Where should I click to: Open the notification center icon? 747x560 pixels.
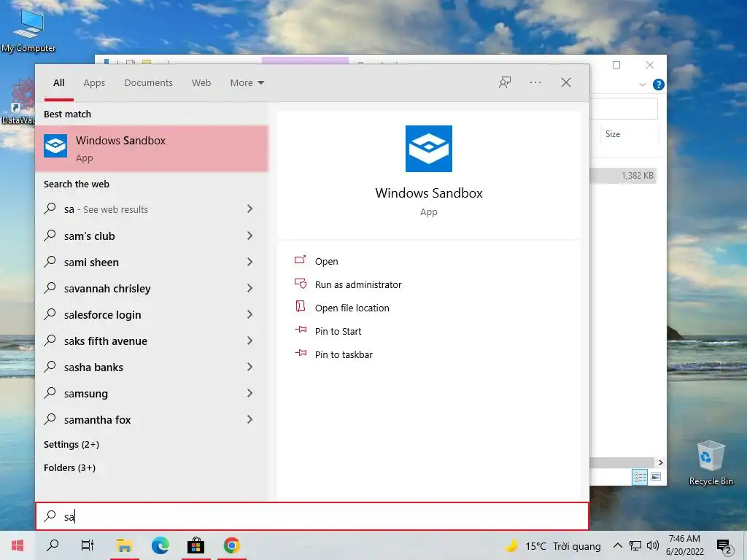coord(724,546)
